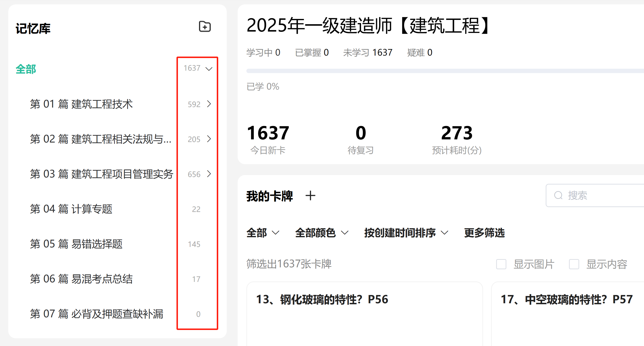Select 第 04 篇 计算专题
644x346 pixels.
(x=71, y=209)
